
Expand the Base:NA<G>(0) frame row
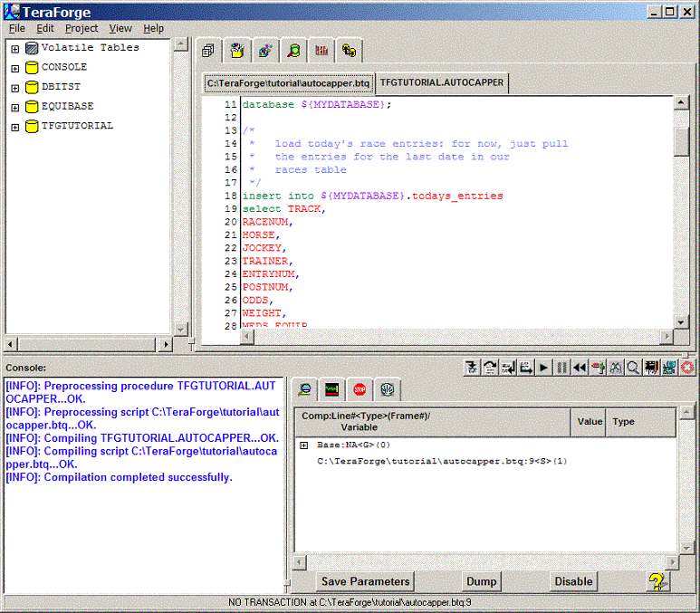[x=304, y=445]
